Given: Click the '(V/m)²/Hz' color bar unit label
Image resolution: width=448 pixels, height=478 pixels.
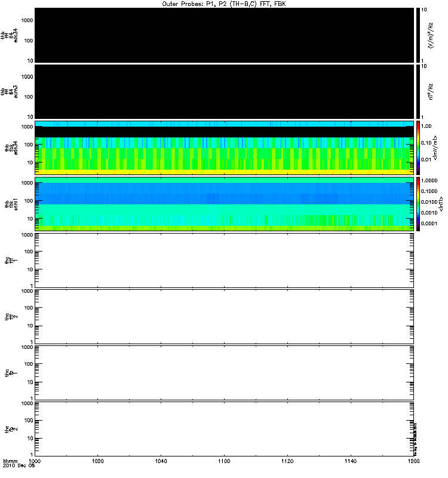Looking at the screenshot, I should (430, 35).
